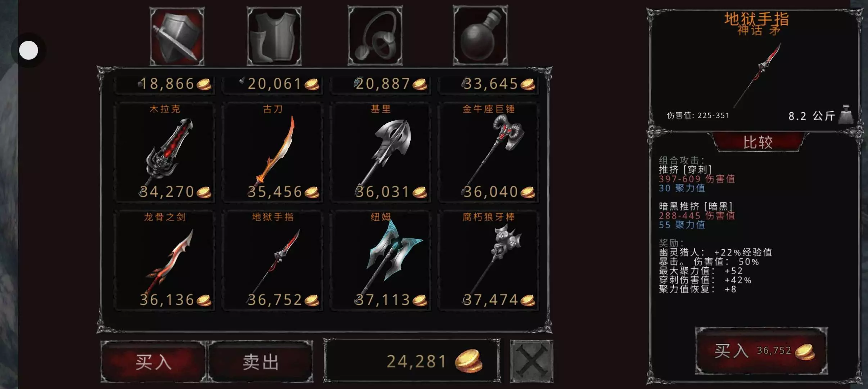This screenshot has height=389, width=868.
Task: Switch to the armor category tab
Action: pyautogui.click(x=274, y=36)
